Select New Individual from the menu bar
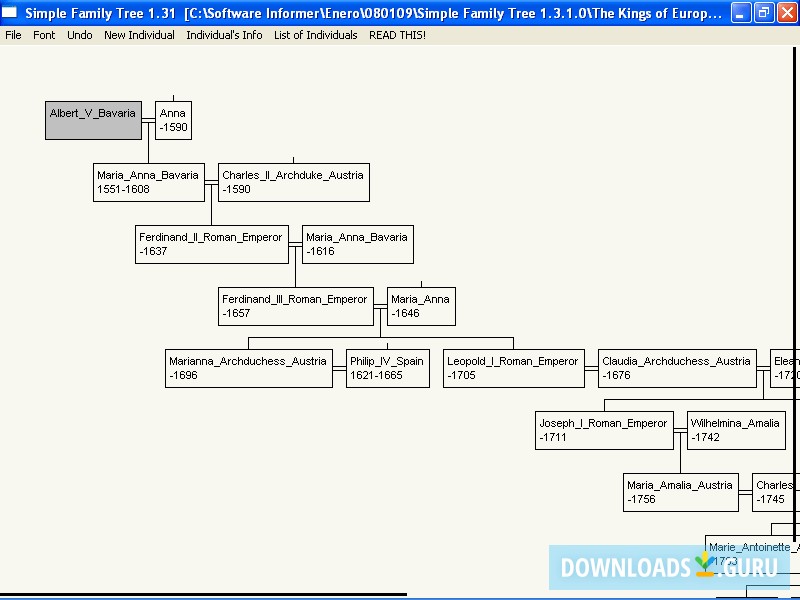Image resolution: width=800 pixels, height=600 pixels. coord(138,34)
